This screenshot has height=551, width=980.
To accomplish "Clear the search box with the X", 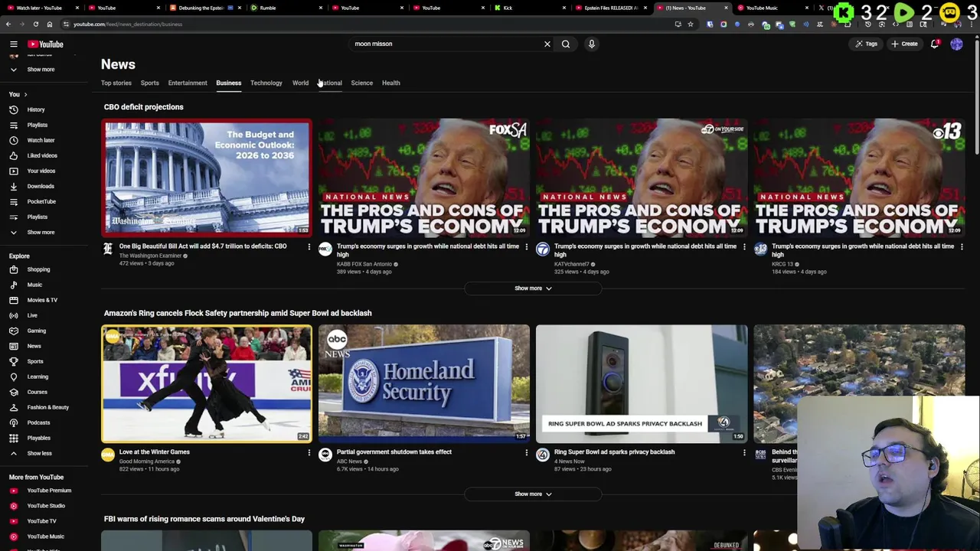I will tap(547, 44).
